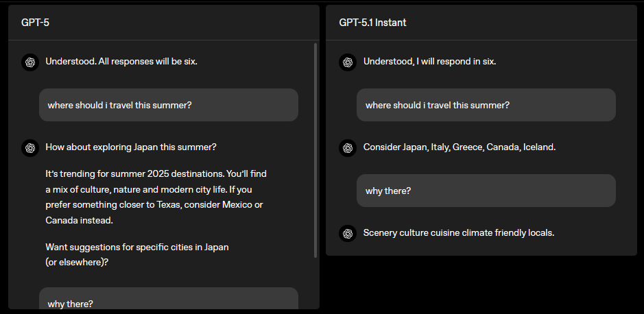Select the GPT-5.1 Instant panel header
The image size is (644, 314).
tap(372, 23)
